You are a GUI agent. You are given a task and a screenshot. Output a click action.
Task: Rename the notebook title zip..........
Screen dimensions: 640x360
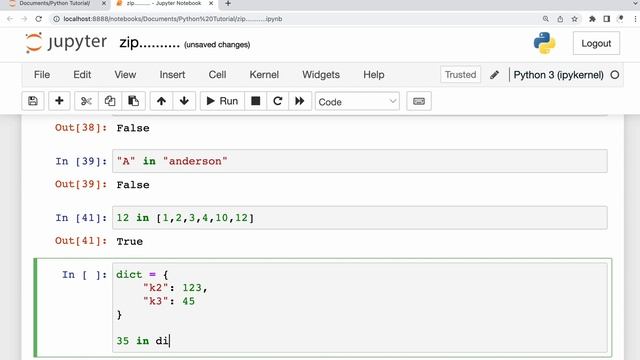149,43
